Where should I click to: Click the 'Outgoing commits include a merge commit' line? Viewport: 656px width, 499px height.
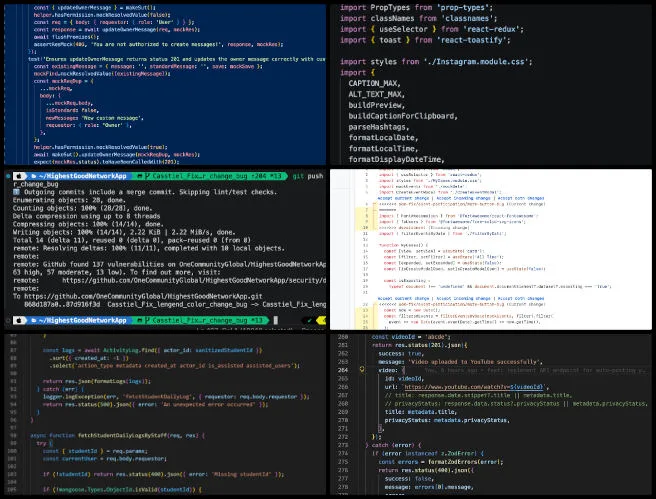point(145,192)
